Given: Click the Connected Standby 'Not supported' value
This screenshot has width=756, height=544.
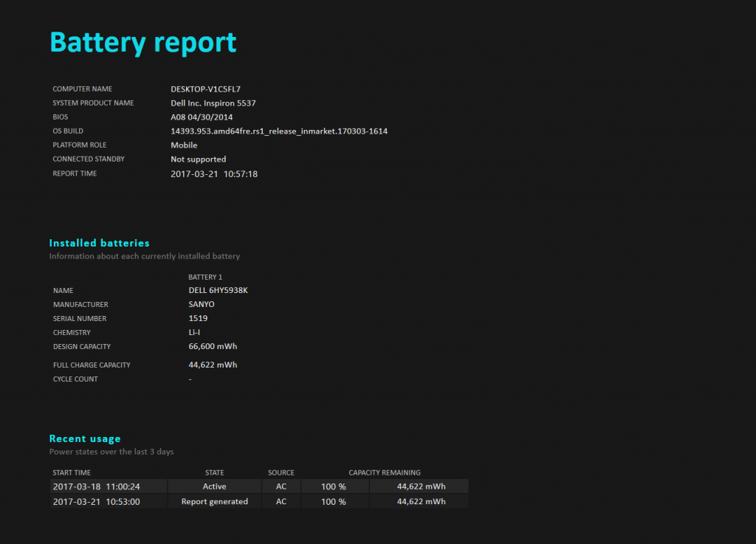Looking at the screenshot, I should click(x=198, y=159).
